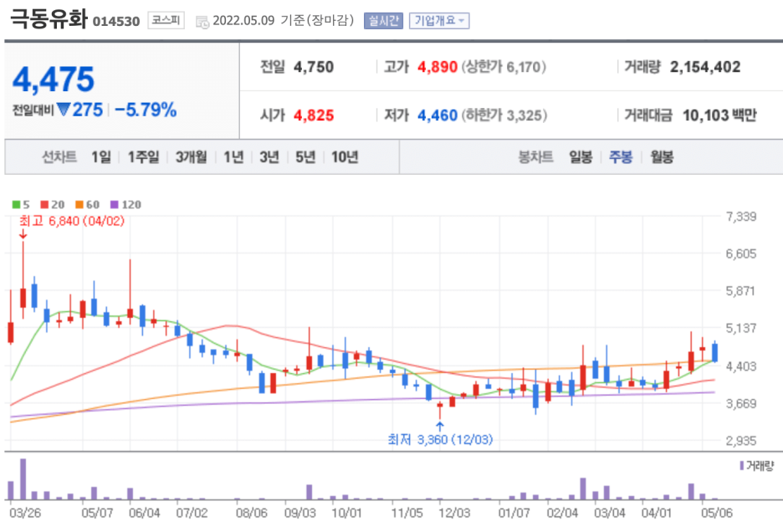The height and width of the screenshot is (532, 783).
Task: Open the 기업개요 dropdown
Action: (x=439, y=20)
